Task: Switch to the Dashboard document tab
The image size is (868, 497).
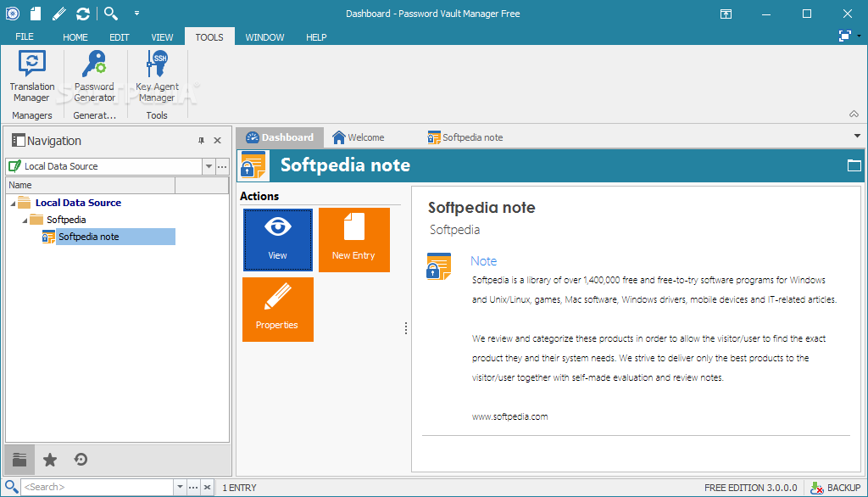Action: point(280,137)
